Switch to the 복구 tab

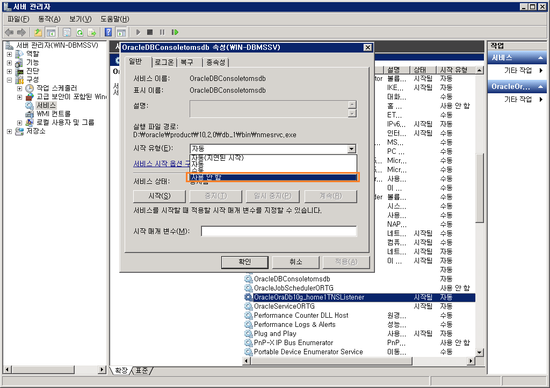(x=187, y=62)
